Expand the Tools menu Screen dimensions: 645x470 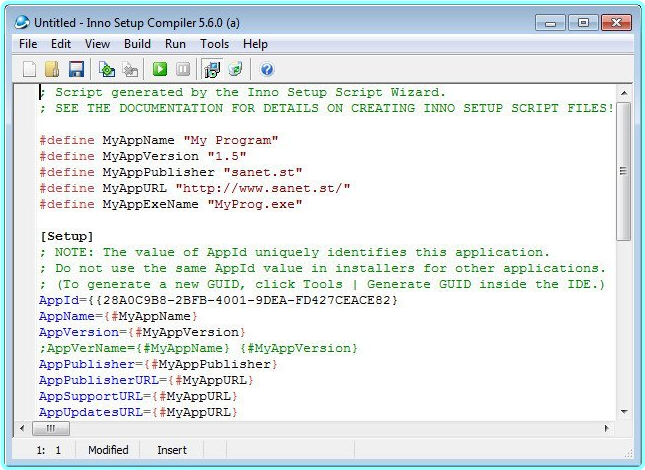pyautogui.click(x=214, y=44)
